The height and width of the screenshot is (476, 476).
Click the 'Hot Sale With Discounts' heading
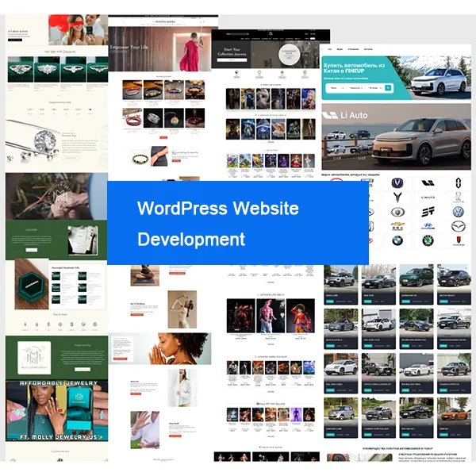pyautogui.click(x=60, y=52)
